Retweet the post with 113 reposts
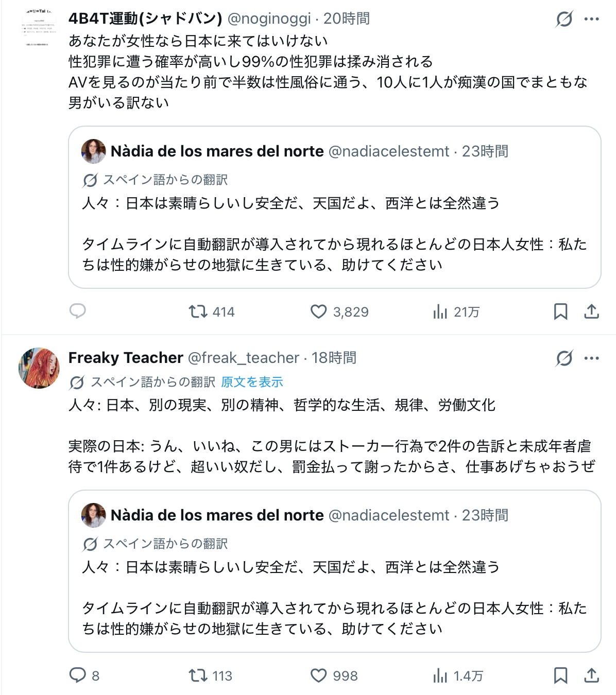 pyautogui.click(x=210, y=675)
